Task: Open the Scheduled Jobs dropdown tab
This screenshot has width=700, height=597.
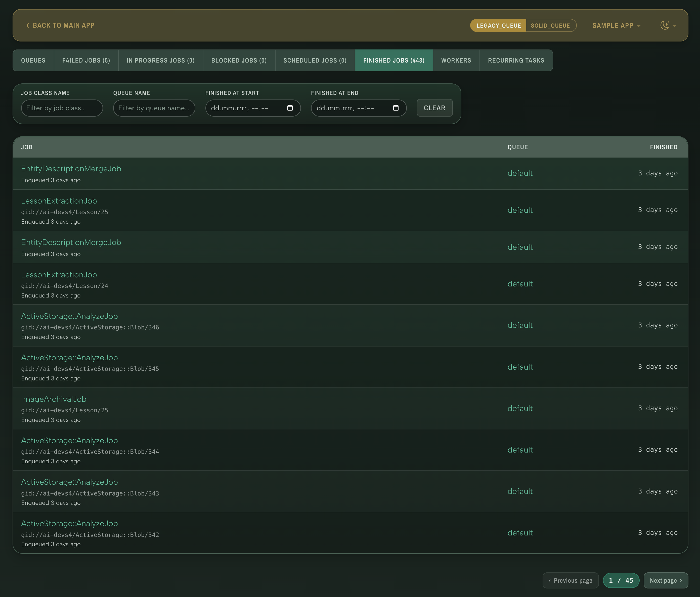Action: click(x=314, y=61)
